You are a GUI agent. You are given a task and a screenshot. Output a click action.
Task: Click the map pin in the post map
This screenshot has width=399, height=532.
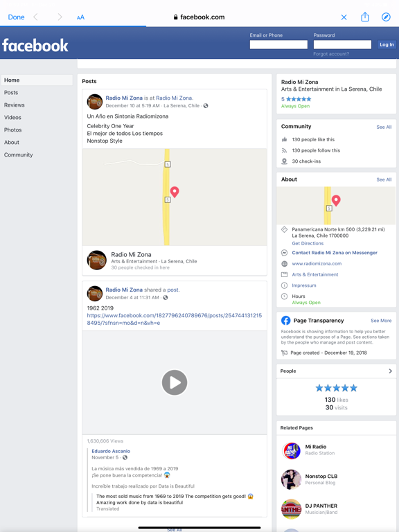tap(175, 192)
